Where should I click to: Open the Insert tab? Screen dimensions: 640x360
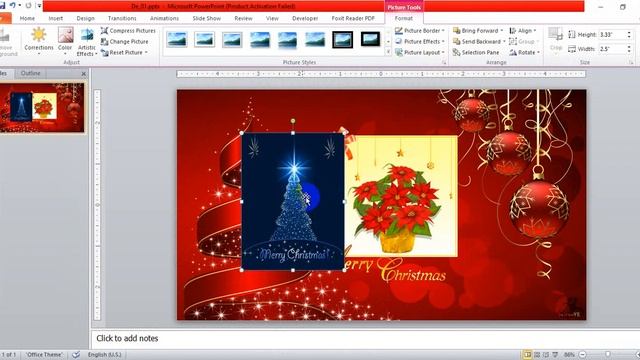56,18
